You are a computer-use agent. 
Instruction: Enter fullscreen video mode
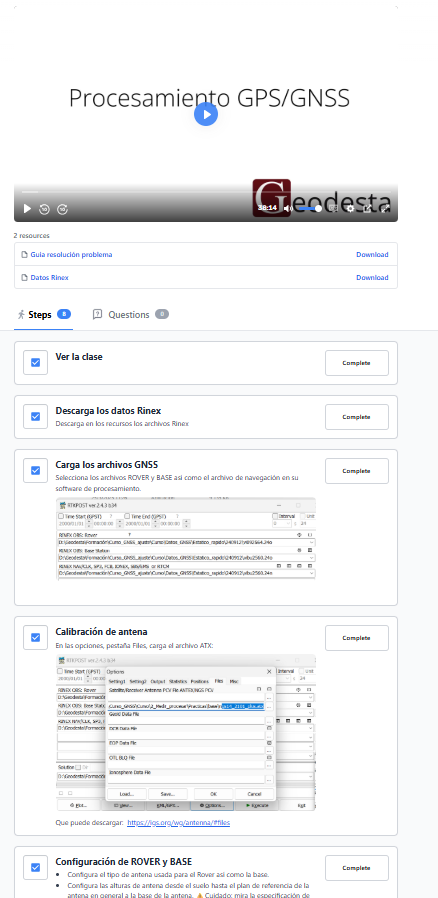[385, 208]
